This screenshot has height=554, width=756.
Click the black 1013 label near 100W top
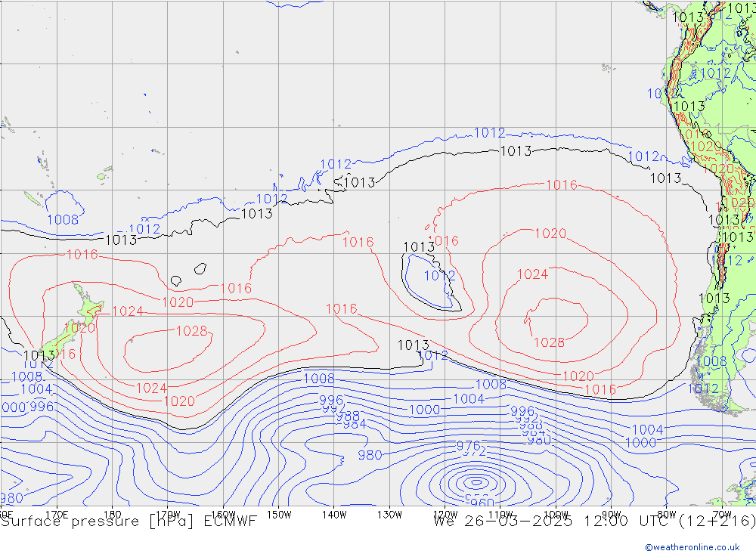click(516, 151)
